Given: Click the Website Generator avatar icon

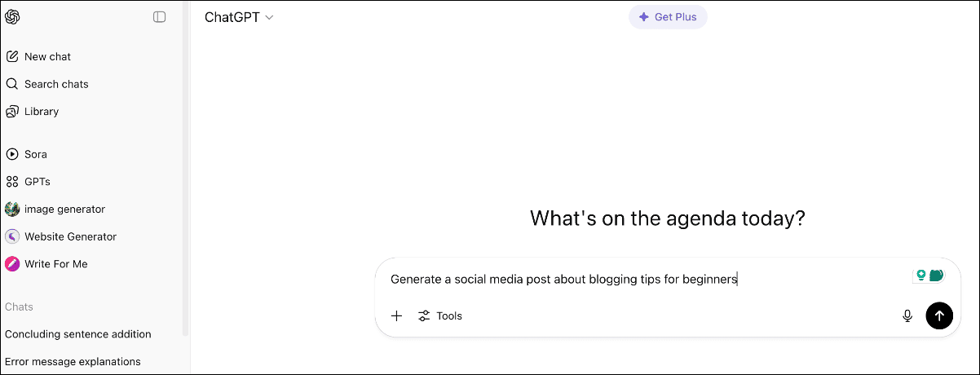Looking at the screenshot, I should [x=12, y=236].
